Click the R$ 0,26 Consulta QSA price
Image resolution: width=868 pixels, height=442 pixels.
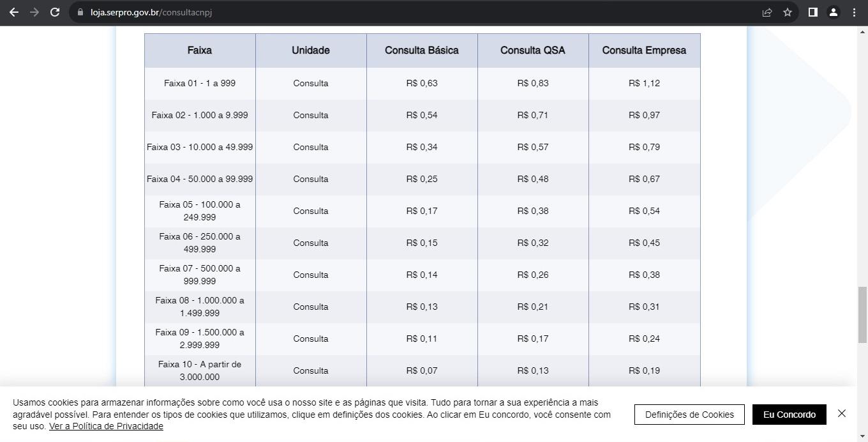[533, 275]
